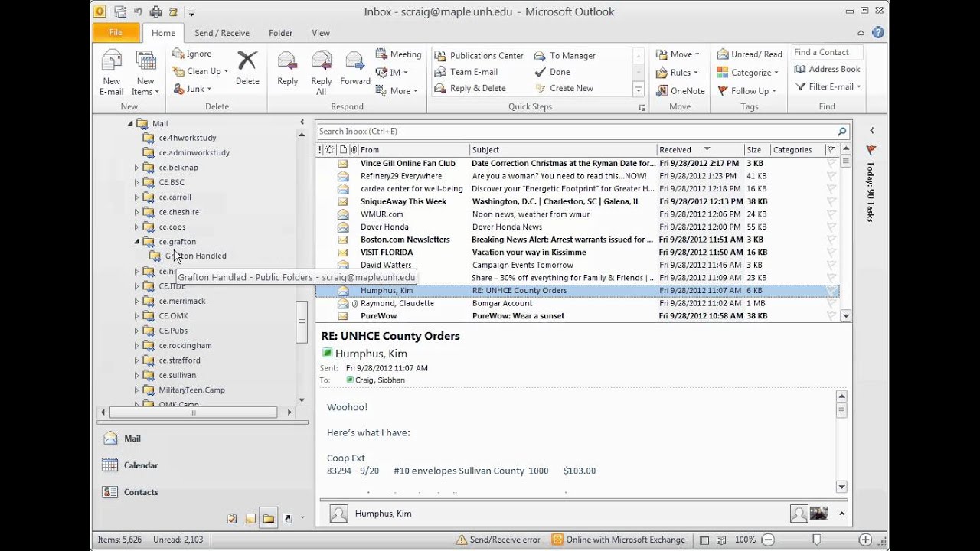Open the Notes icon in navigation pane bottom
980x551 pixels.
(x=250, y=519)
